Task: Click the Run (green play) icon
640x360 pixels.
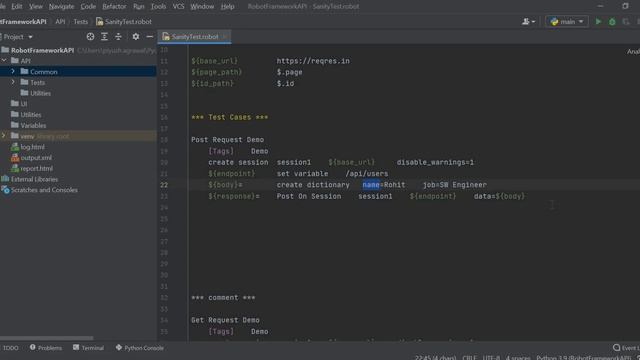Action: (x=598, y=22)
